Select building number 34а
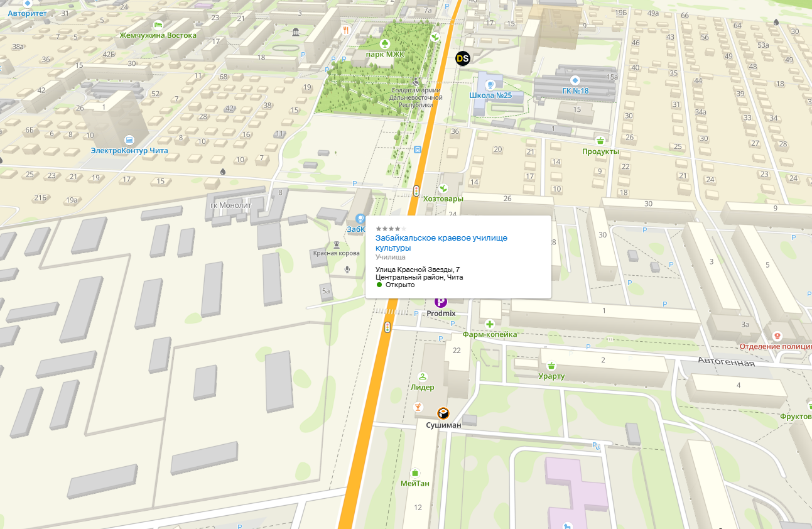812x529 pixels. (x=700, y=112)
